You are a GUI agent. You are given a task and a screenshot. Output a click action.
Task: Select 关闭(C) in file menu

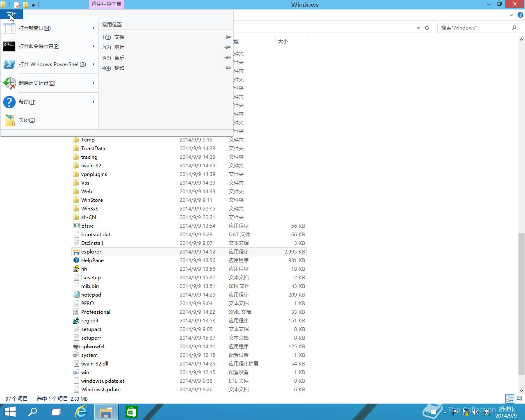(49, 120)
